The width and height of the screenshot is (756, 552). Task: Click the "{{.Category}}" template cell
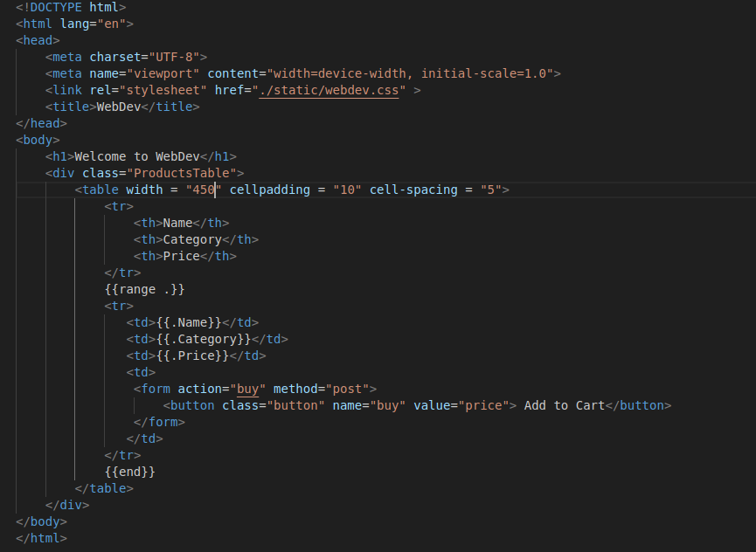coord(204,339)
